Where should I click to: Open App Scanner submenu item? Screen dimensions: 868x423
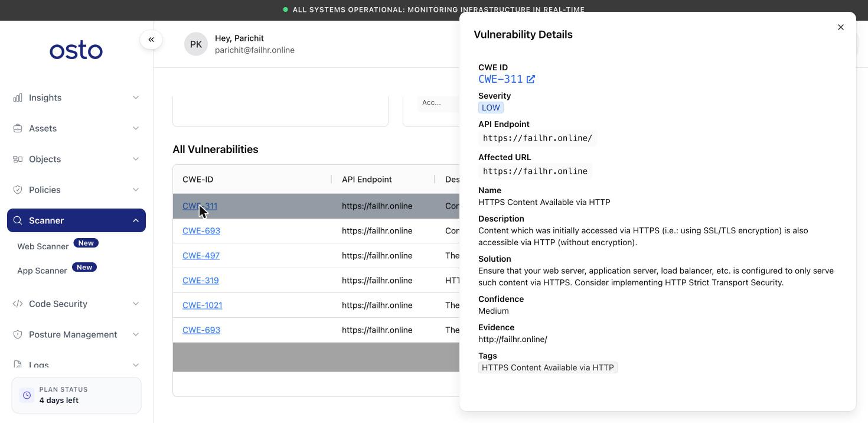[42, 271]
